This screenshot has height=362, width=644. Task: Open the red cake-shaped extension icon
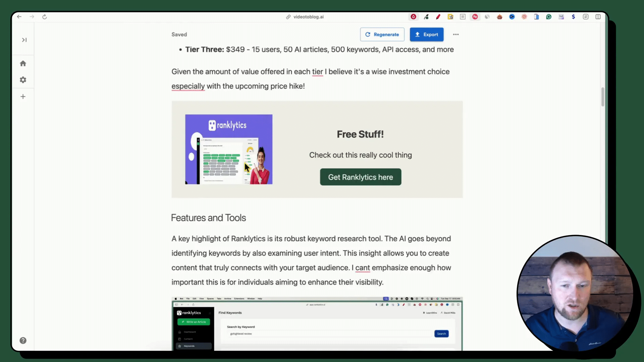499,17
